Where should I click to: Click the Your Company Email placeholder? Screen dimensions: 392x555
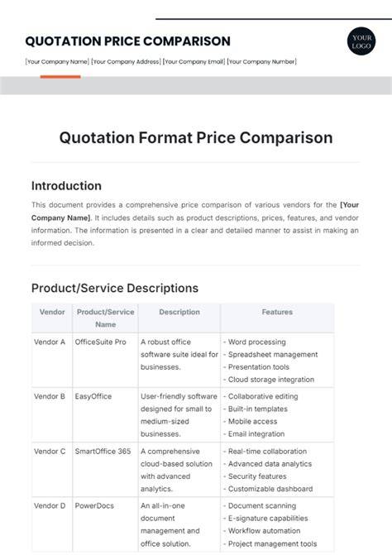click(194, 61)
